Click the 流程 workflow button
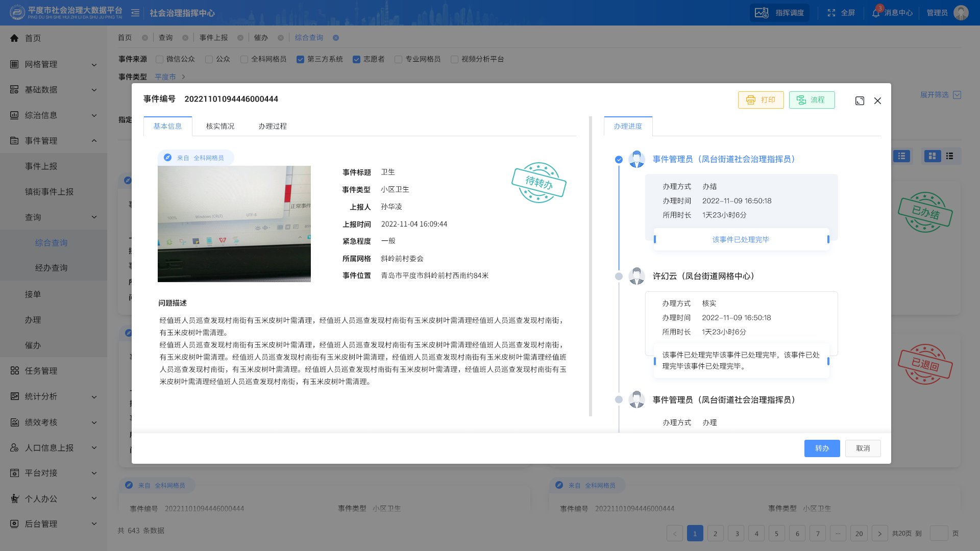980x551 pixels. [x=812, y=100]
